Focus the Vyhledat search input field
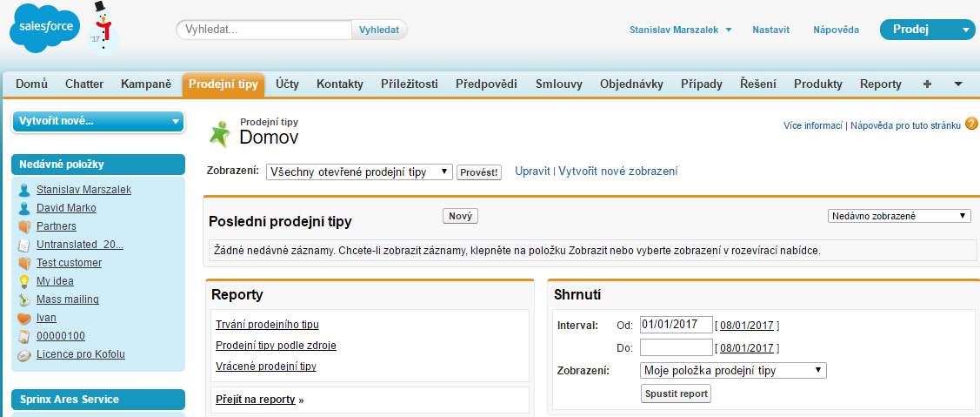The image size is (980, 417). click(265, 30)
